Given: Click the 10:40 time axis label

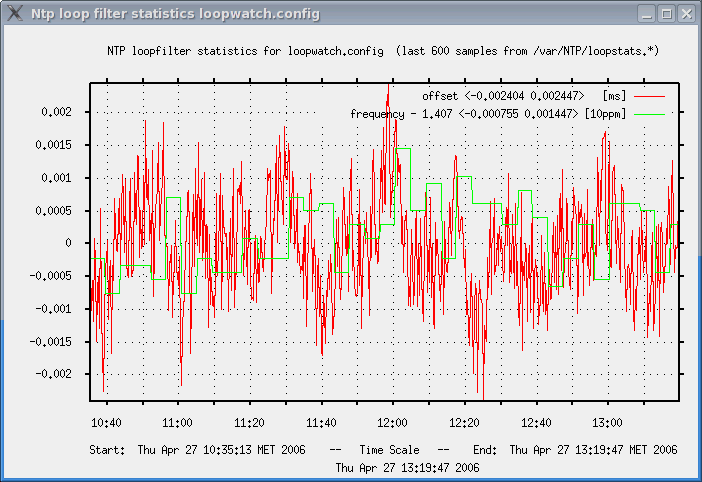Looking at the screenshot, I should click(106, 423).
